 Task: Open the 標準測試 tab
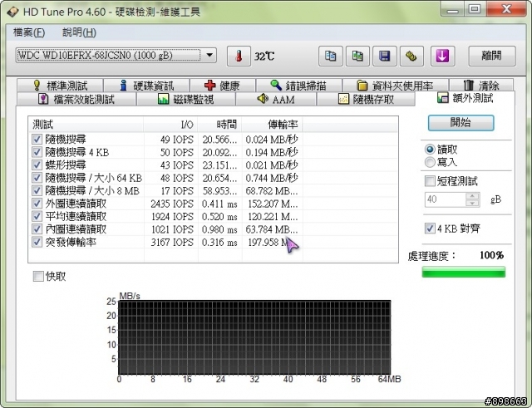[60, 85]
